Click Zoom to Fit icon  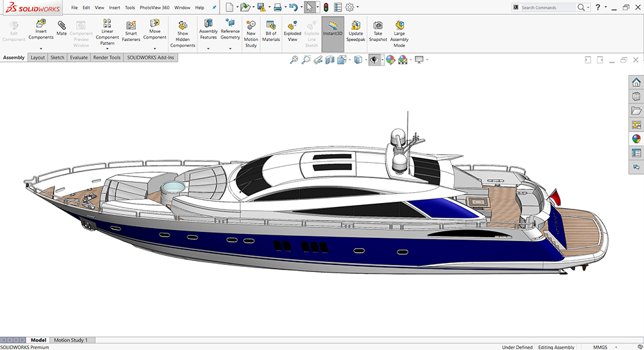(294, 60)
